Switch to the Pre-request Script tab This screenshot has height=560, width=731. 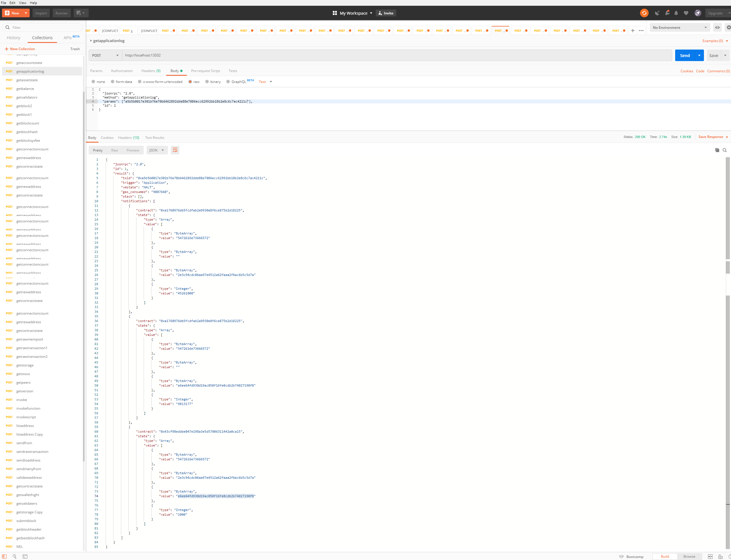[205, 71]
